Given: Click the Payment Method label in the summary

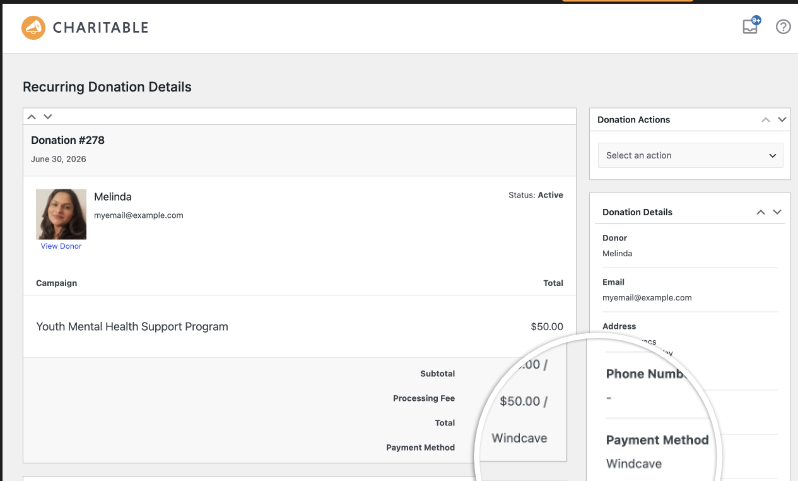Looking at the screenshot, I should click(420, 447).
